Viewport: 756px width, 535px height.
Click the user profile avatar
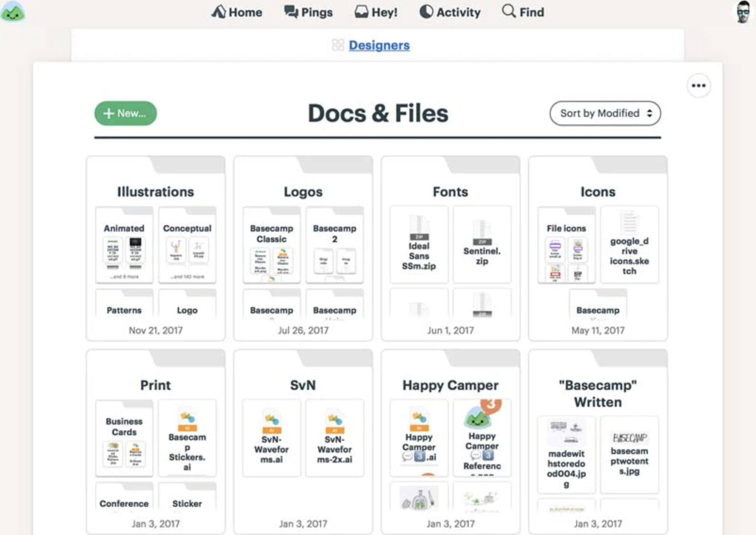pos(743,12)
